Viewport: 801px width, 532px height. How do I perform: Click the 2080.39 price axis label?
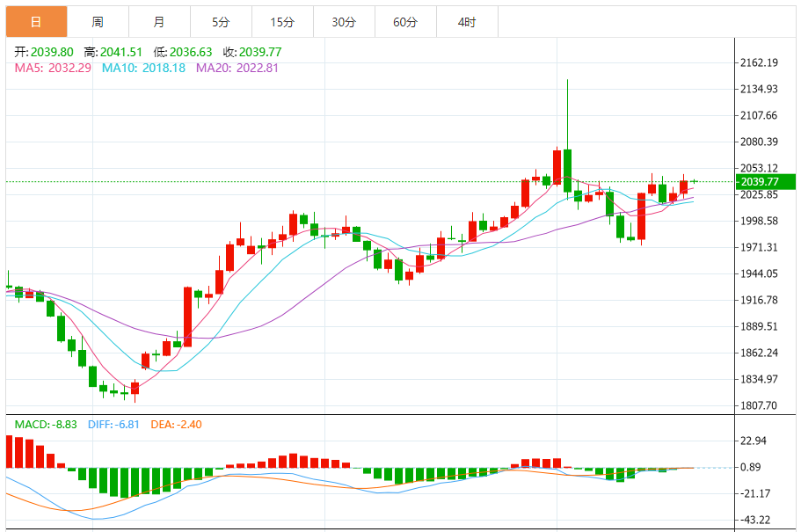point(759,142)
